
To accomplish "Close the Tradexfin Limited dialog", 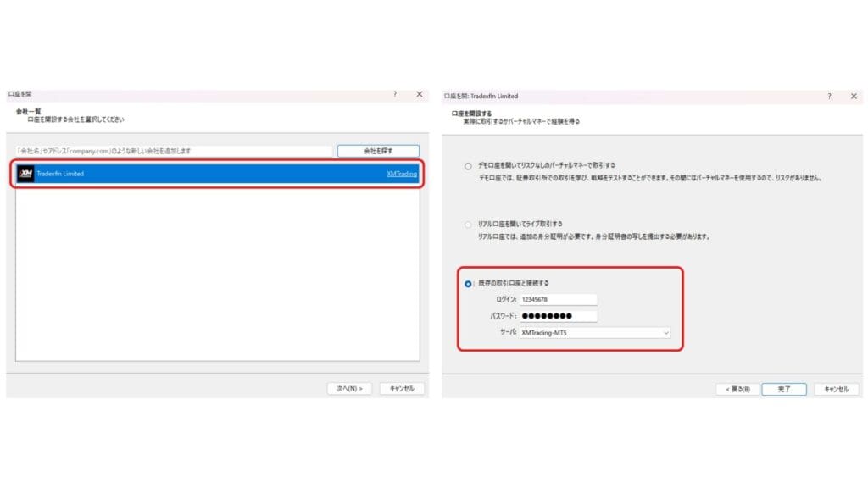I will (854, 97).
